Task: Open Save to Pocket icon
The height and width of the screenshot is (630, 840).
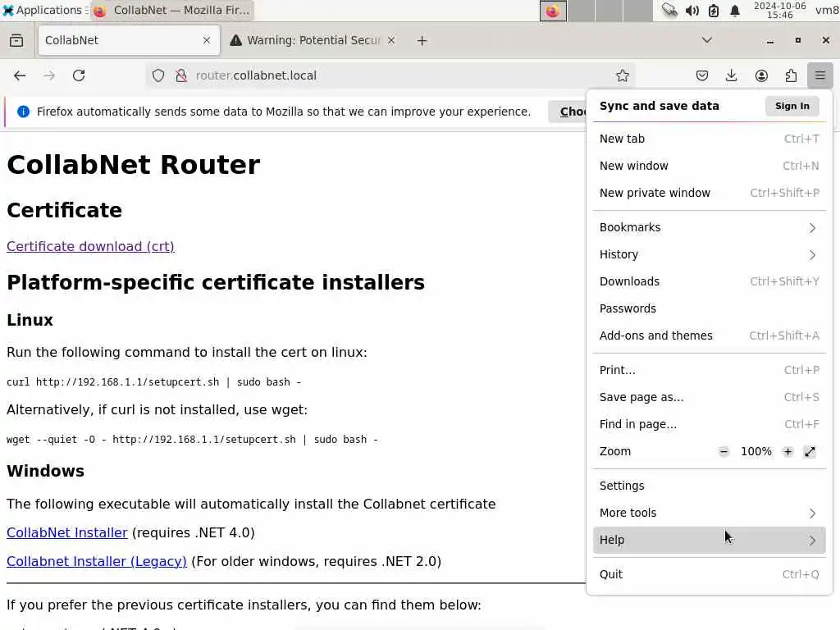Action: pyautogui.click(x=702, y=75)
